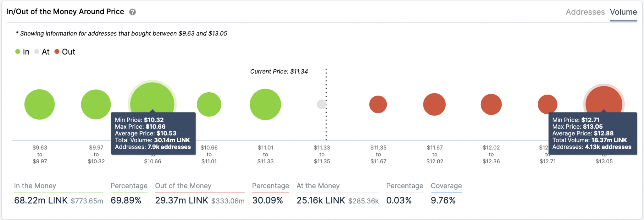644x220 pixels.
Task: Click the red bubble for $12.02 to $12.36
Action: click(491, 104)
